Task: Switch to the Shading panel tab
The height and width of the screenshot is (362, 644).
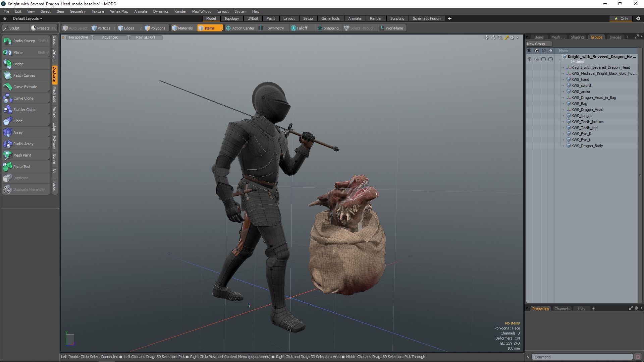Action: coord(577,37)
